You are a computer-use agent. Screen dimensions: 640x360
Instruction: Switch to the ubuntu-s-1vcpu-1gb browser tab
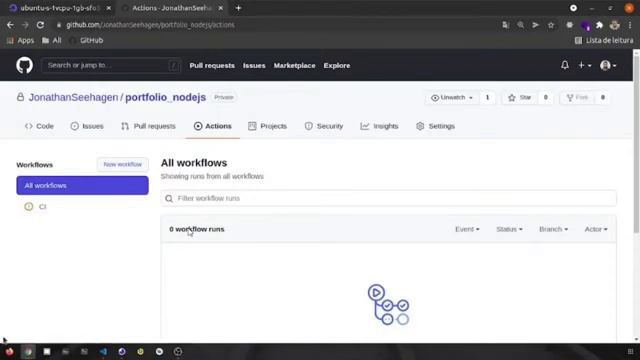(59, 8)
